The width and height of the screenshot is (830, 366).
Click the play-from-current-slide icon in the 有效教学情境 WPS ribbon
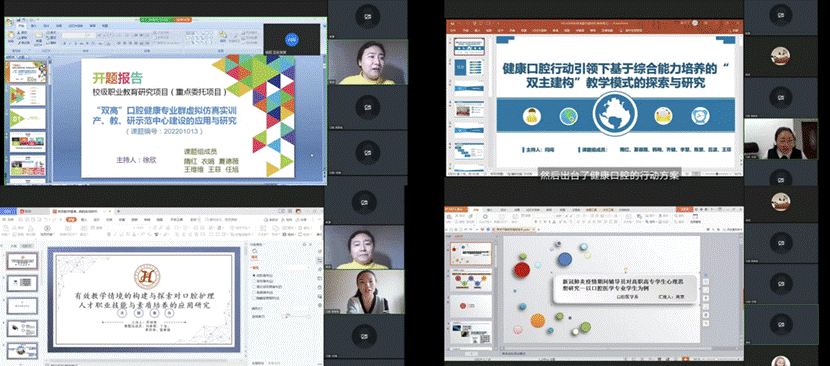47,228
